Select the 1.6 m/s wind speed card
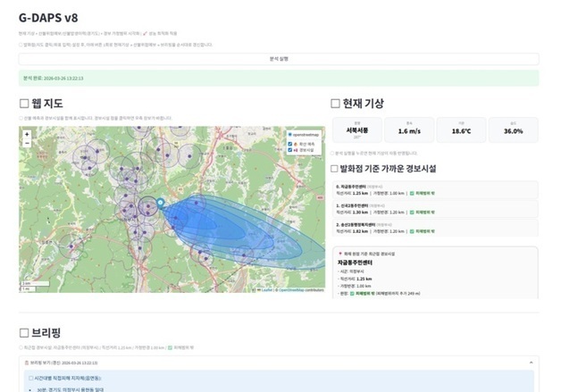 click(409, 130)
